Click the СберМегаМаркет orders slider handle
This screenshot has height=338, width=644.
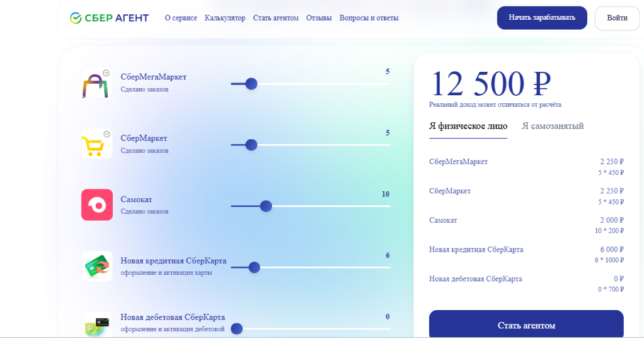(x=252, y=84)
